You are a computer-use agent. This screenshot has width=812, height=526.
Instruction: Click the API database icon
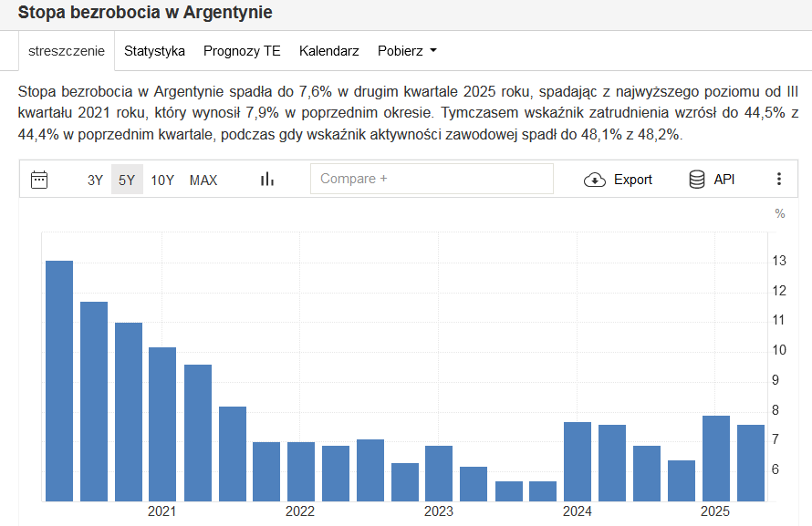[x=697, y=180]
